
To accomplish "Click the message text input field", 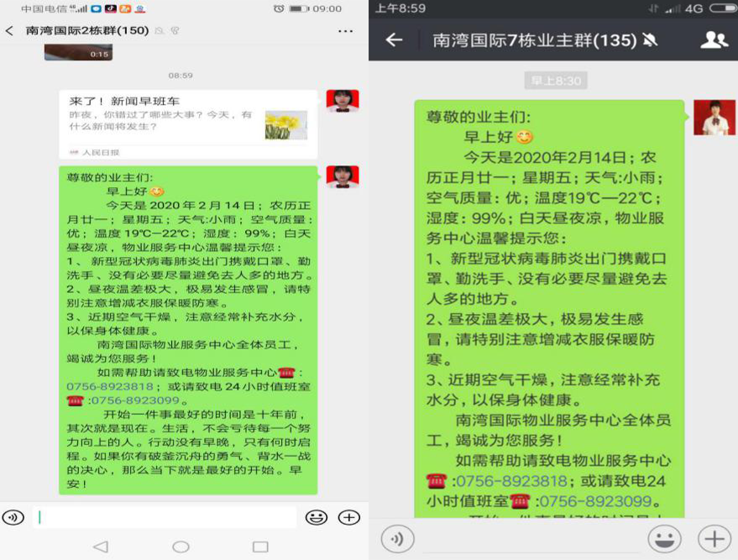I will click(x=165, y=517).
